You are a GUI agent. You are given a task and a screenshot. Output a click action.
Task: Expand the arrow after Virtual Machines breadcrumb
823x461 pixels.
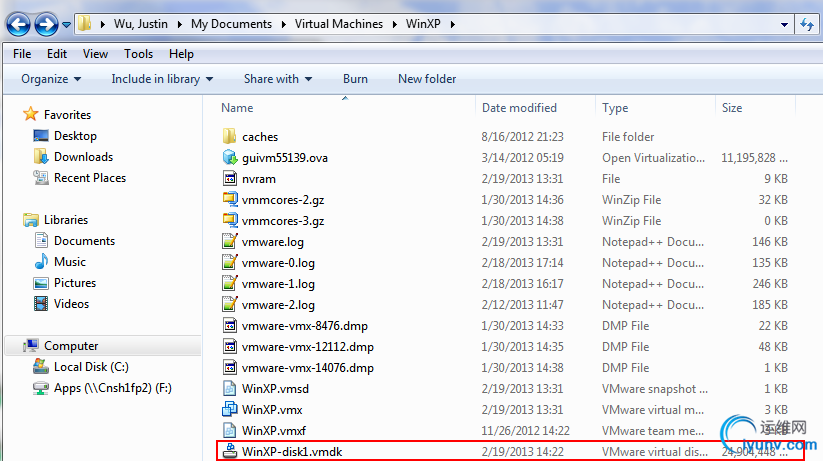coord(395,24)
